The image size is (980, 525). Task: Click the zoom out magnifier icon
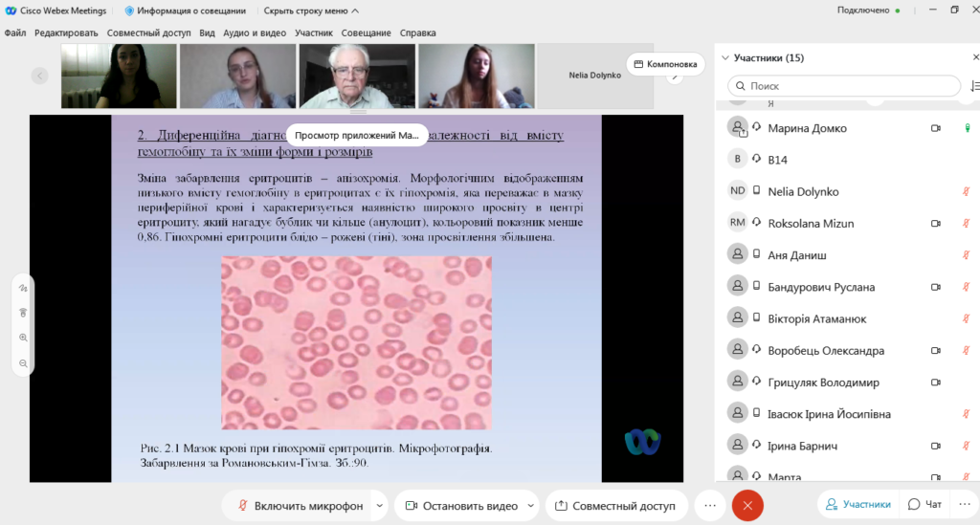23,363
